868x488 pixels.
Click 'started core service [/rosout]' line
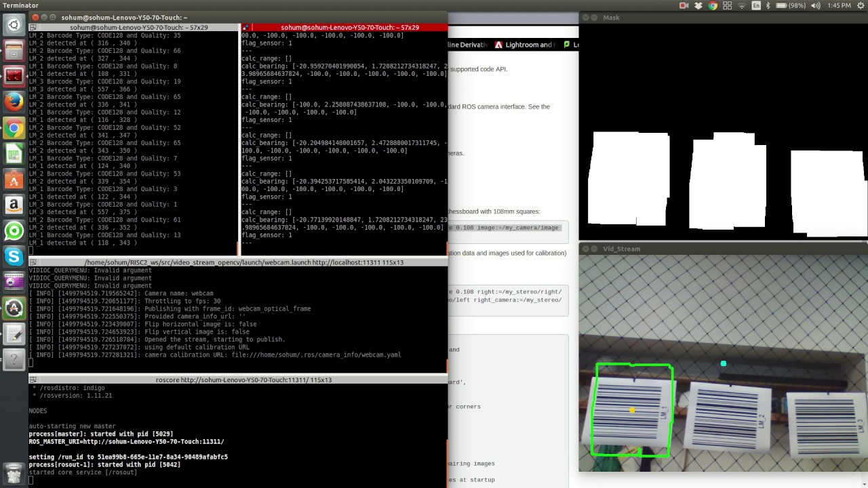[83, 472]
